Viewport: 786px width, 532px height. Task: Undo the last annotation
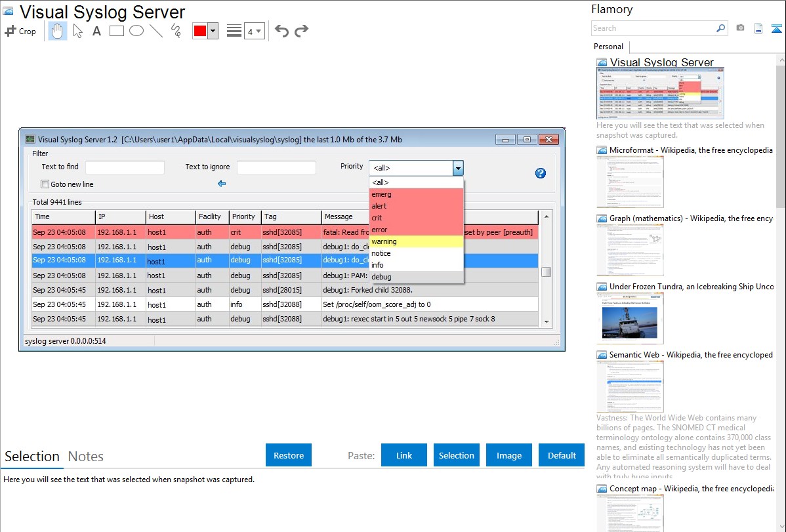click(281, 31)
